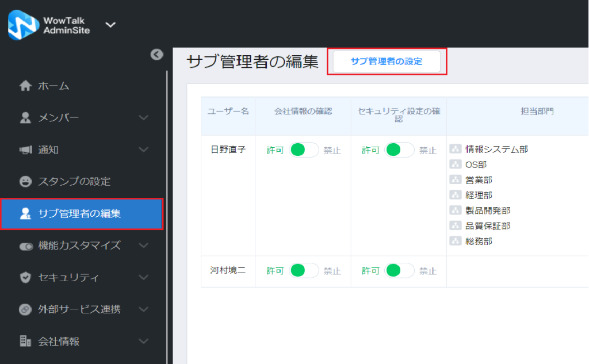Toggle セキュリティ設定の確認 switch for 河村境二
The image size is (589, 364).
tap(399, 270)
